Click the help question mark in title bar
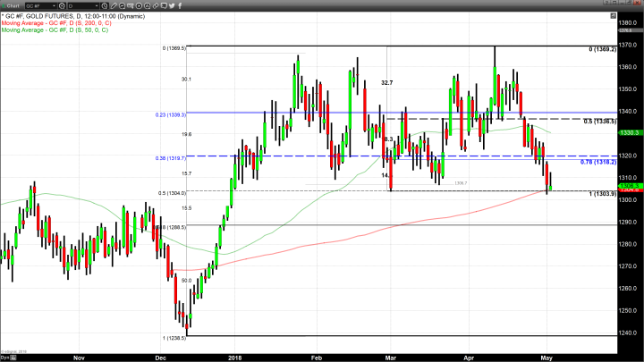Viewport: 644px width, 362px height. coord(606,3)
